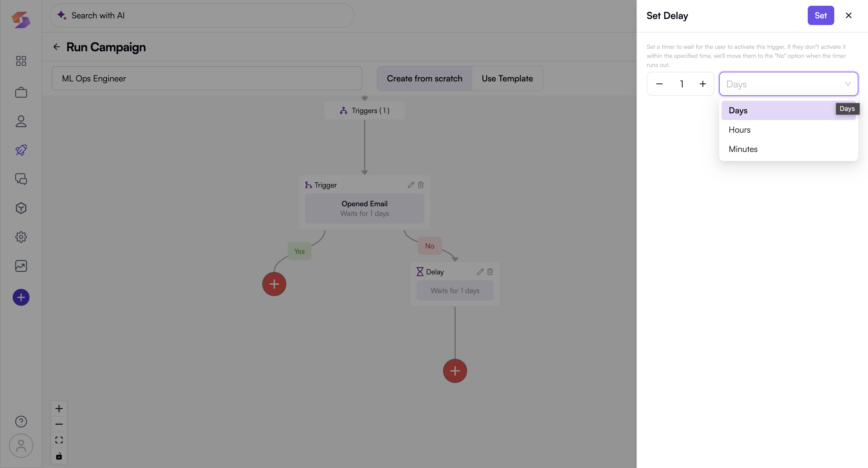The width and height of the screenshot is (868, 468).
Task: Open the user profile avatar
Action: (x=21, y=446)
